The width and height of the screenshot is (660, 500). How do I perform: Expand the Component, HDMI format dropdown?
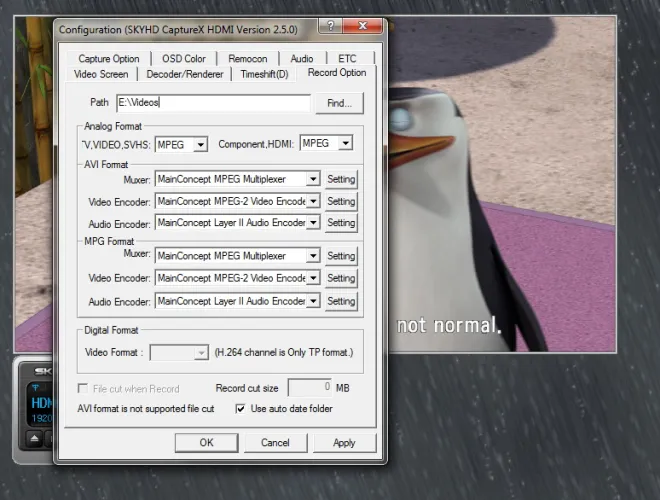(x=345, y=144)
